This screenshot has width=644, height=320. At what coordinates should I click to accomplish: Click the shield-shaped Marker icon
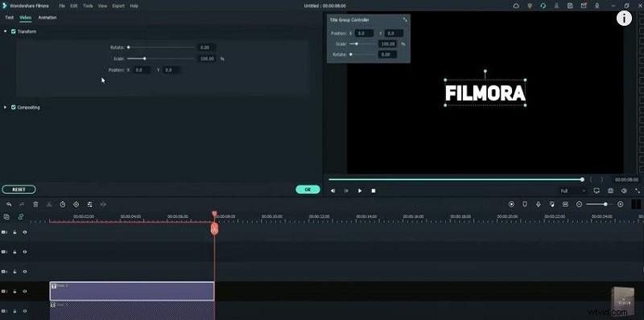point(525,204)
